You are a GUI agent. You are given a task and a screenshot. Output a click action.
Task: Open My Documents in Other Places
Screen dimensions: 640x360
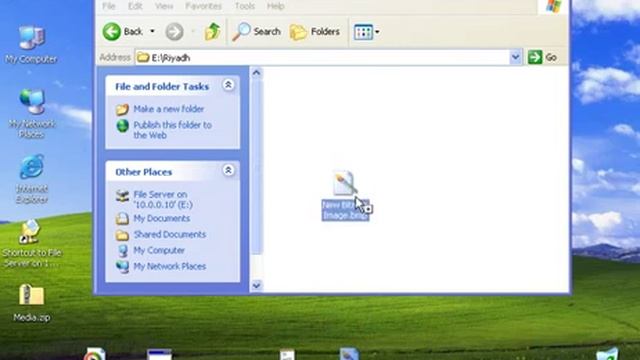pos(162,218)
